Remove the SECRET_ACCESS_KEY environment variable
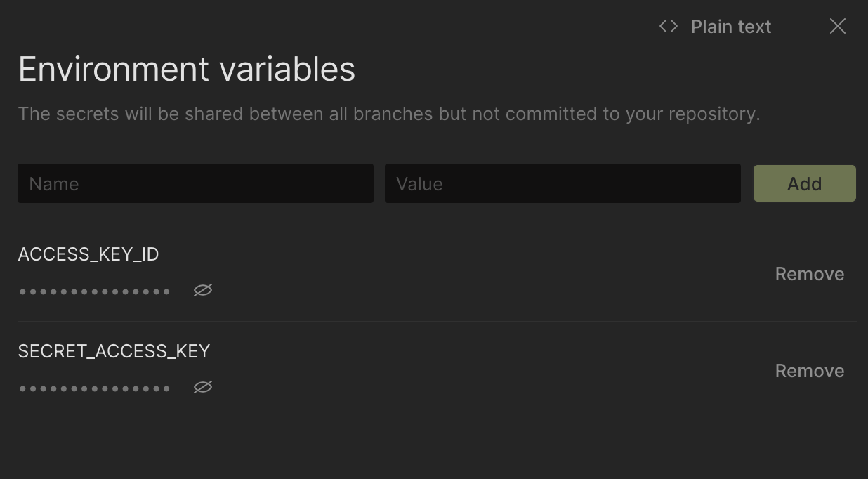This screenshot has height=479, width=868. (809, 371)
